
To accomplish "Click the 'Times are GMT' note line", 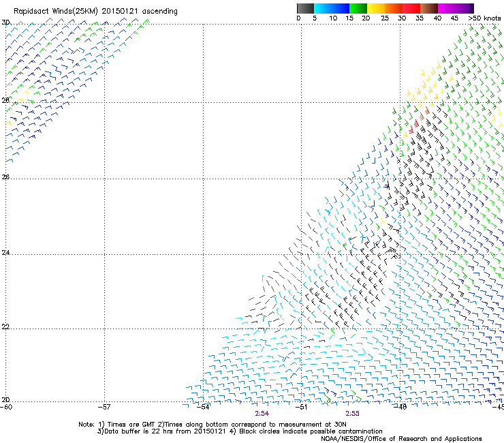I will 212,425.
